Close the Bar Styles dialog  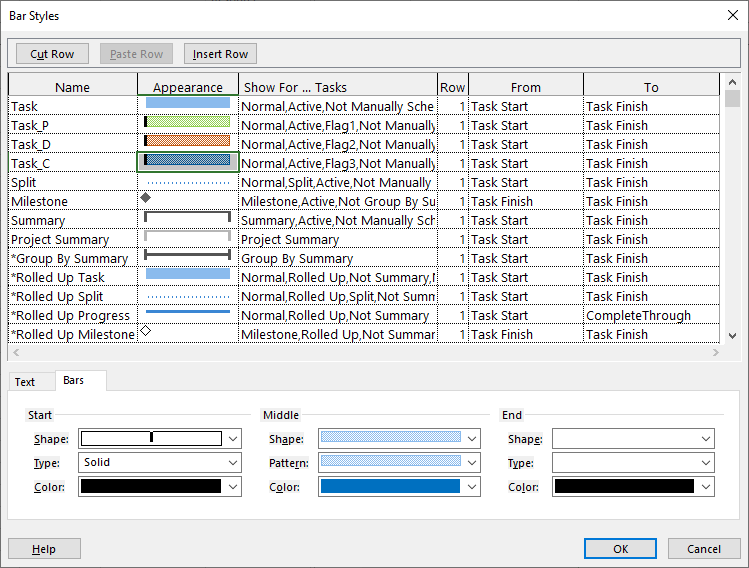click(733, 15)
